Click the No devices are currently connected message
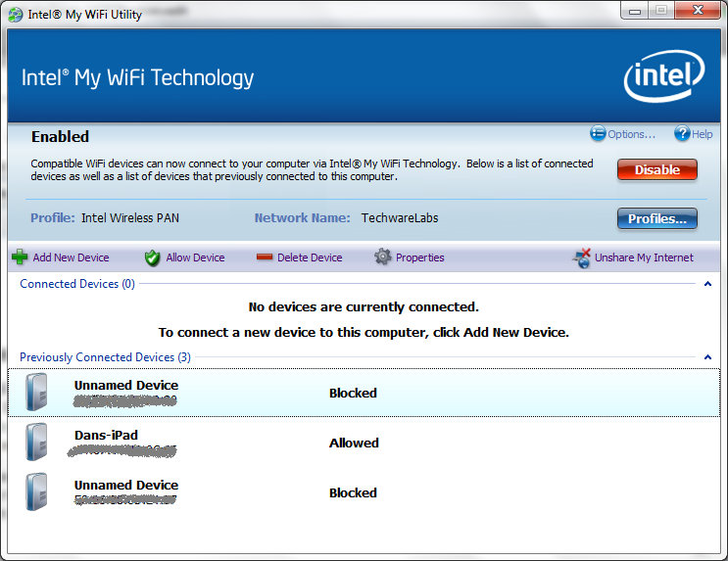728x561 pixels. click(364, 307)
